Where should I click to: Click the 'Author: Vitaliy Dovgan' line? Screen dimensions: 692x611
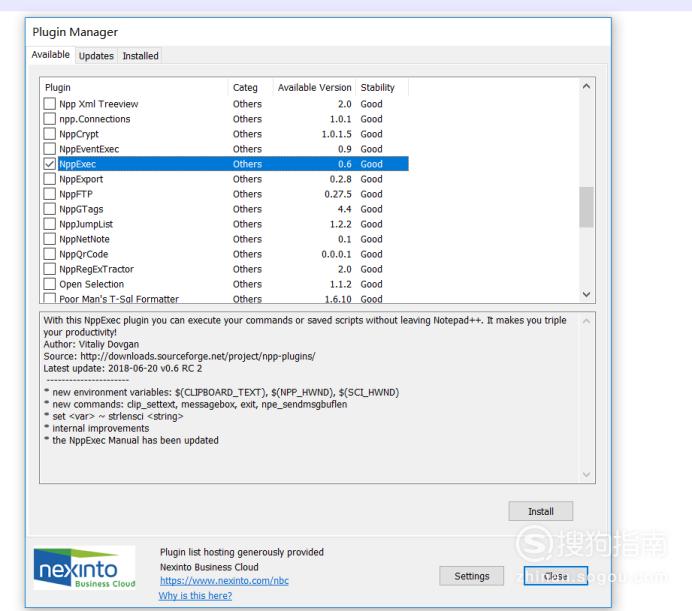pos(91,344)
